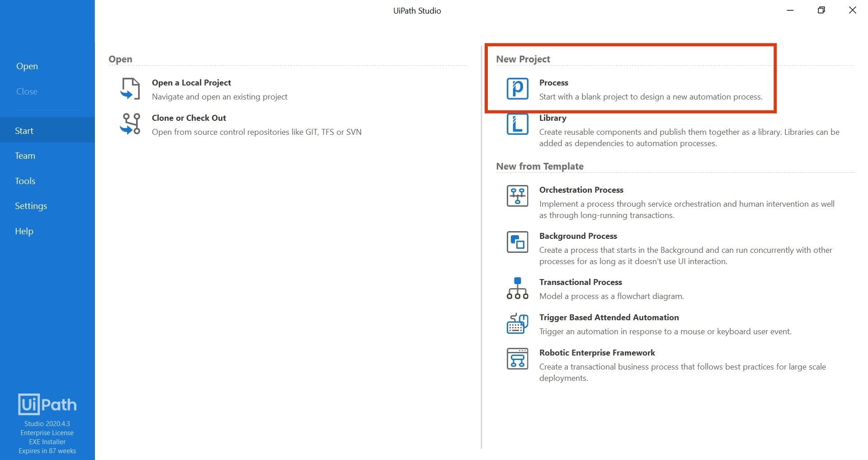This screenshot has width=868, height=460.
Task: Go to the Help section
Action: tap(24, 231)
